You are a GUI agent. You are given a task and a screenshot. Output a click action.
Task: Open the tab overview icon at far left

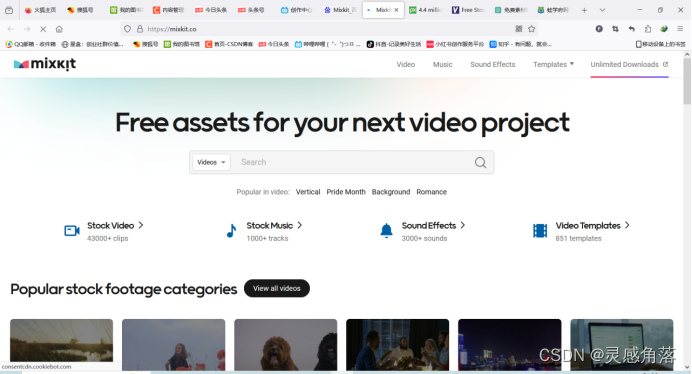click(x=9, y=10)
